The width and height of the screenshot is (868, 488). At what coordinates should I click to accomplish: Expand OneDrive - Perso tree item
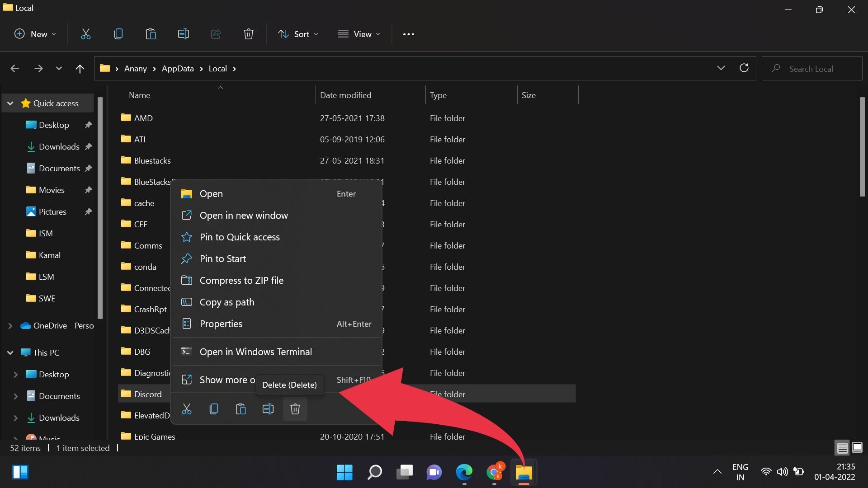click(9, 325)
